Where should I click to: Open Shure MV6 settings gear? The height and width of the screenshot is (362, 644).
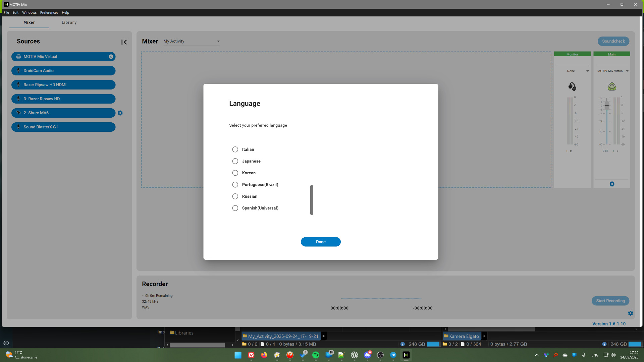pyautogui.click(x=120, y=113)
